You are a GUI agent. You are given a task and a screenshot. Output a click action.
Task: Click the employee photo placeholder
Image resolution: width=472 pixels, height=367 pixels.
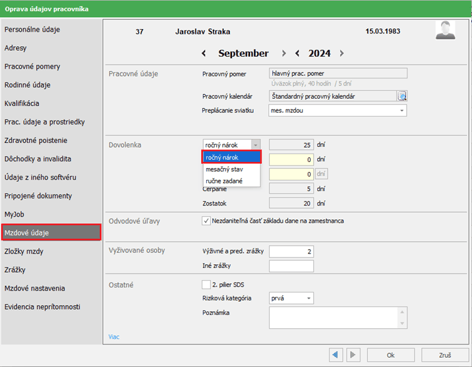[445, 31]
